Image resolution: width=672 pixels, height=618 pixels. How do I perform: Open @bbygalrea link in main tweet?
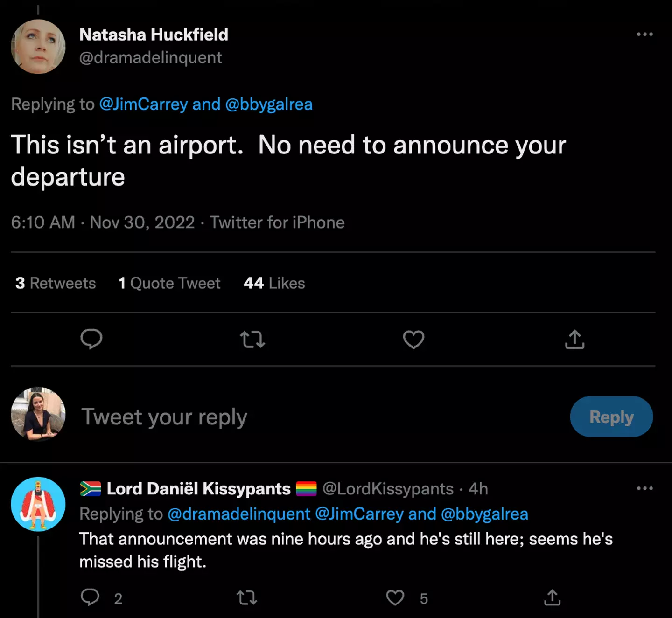tap(269, 104)
